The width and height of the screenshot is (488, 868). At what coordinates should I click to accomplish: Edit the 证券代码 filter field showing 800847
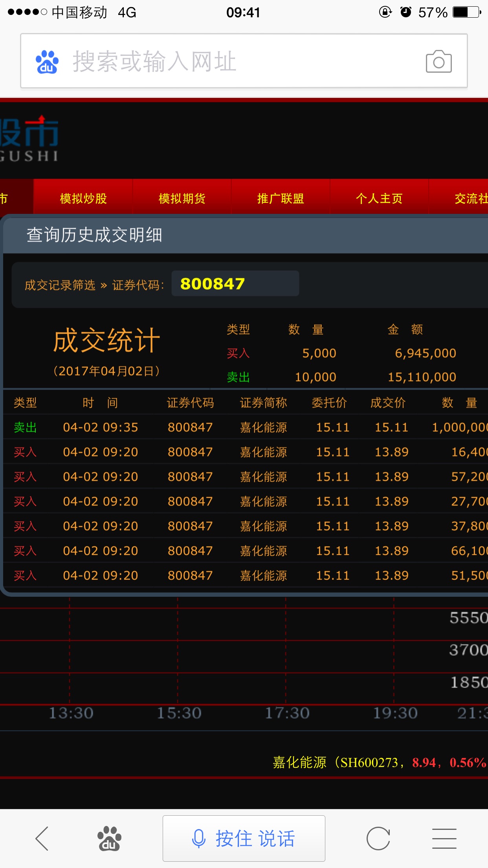235,283
